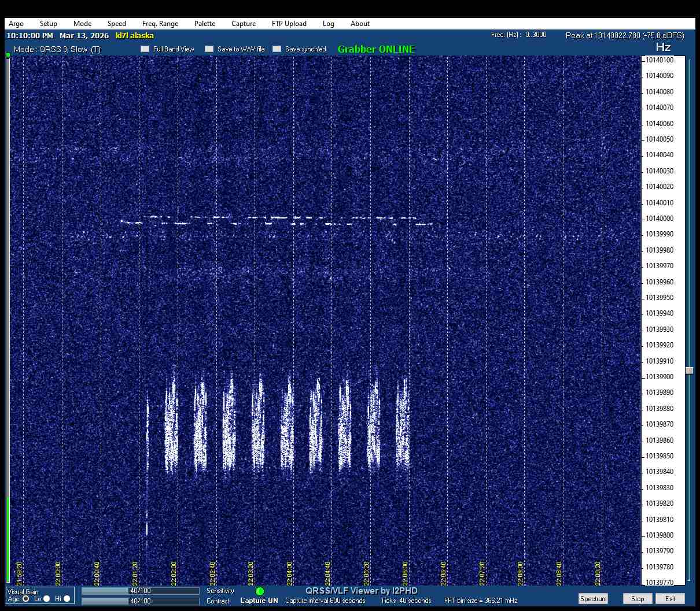
Task: Tick the Save synch'ed checkbox
Action: tap(277, 49)
